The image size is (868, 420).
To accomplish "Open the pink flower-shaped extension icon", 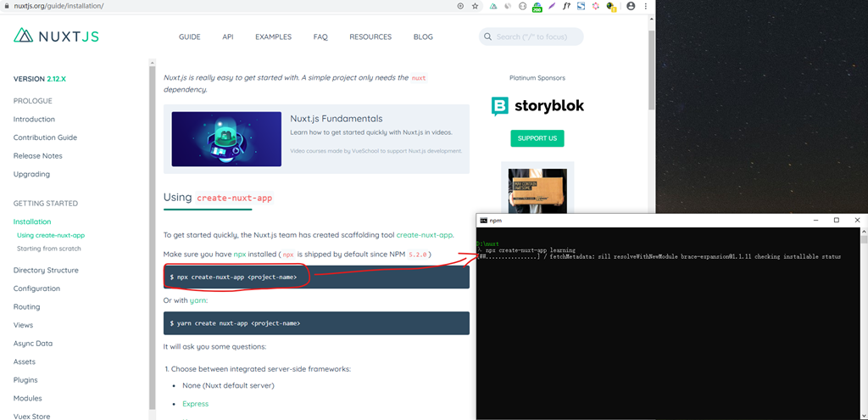I will coord(596,6).
